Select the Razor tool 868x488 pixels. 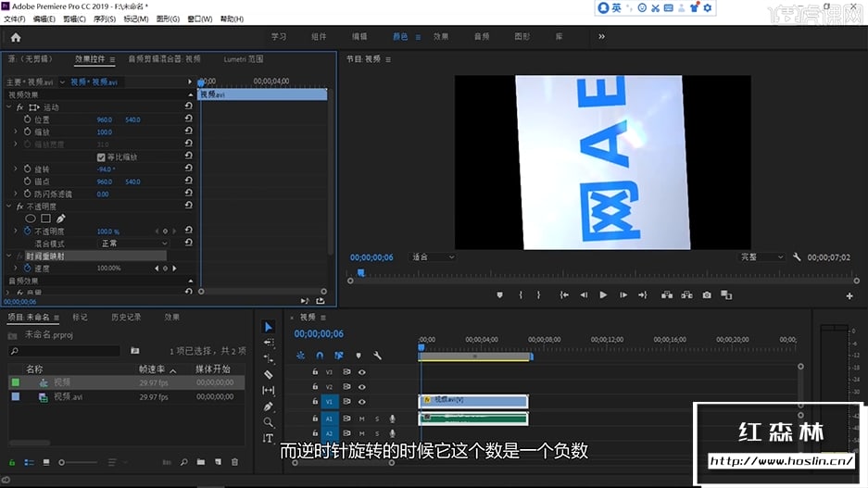[x=269, y=375]
